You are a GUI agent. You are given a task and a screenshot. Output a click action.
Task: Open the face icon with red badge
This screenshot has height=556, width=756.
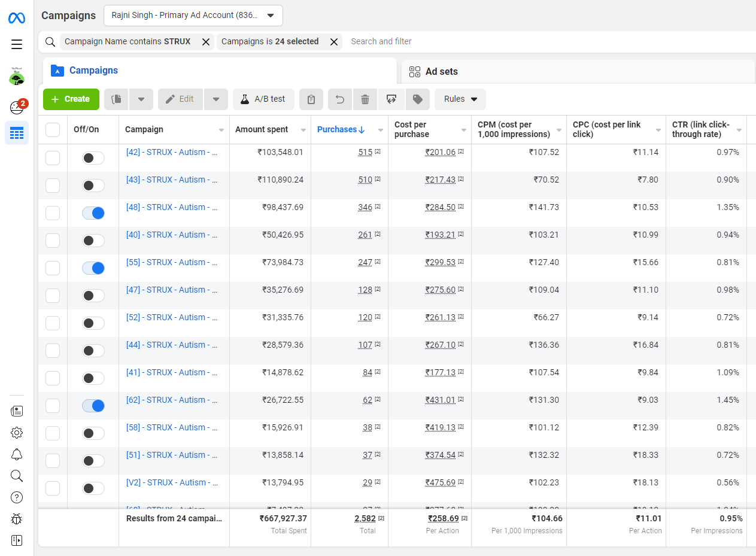pyautogui.click(x=17, y=107)
